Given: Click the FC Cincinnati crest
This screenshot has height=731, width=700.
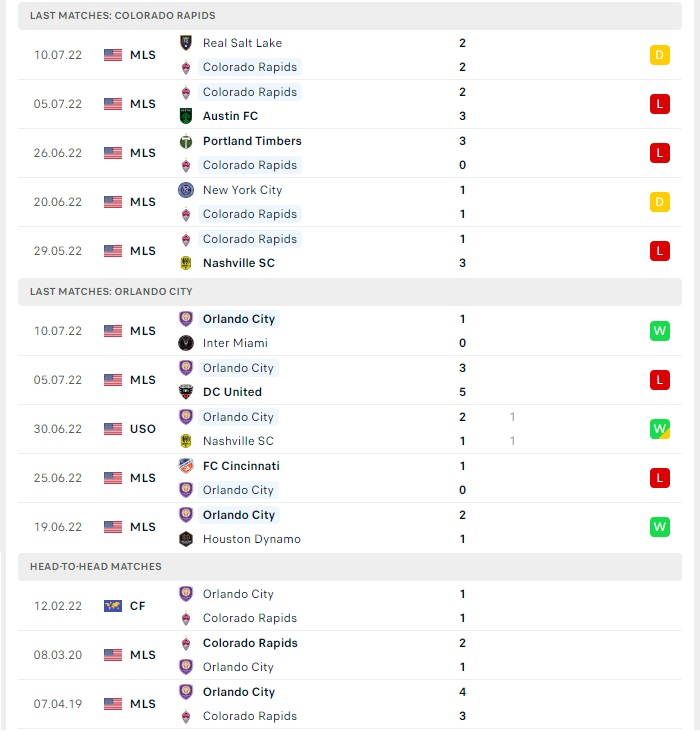Looking at the screenshot, I should tap(186, 466).
